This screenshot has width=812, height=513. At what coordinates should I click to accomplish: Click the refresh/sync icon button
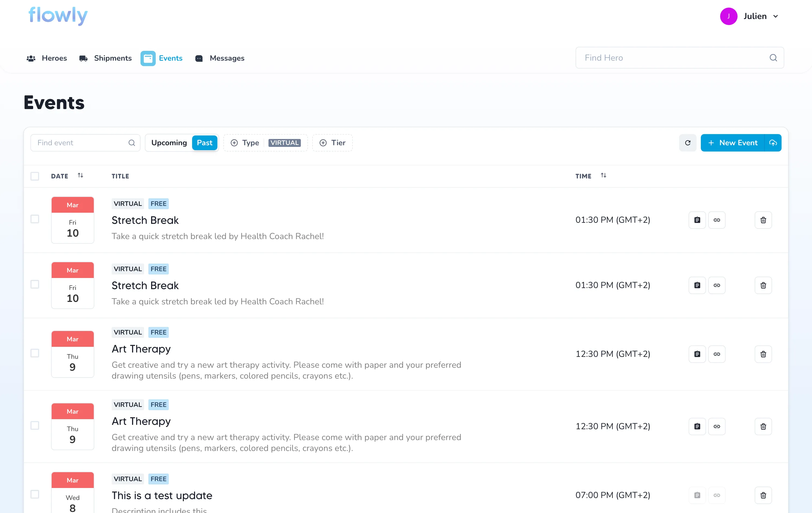(x=687, y=143)
